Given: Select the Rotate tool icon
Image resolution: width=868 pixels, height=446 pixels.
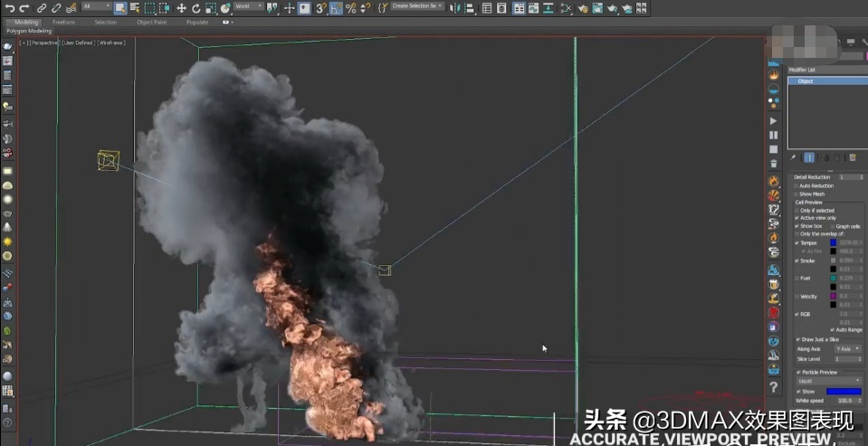Looking at the screenshot, I should point(196,8).
